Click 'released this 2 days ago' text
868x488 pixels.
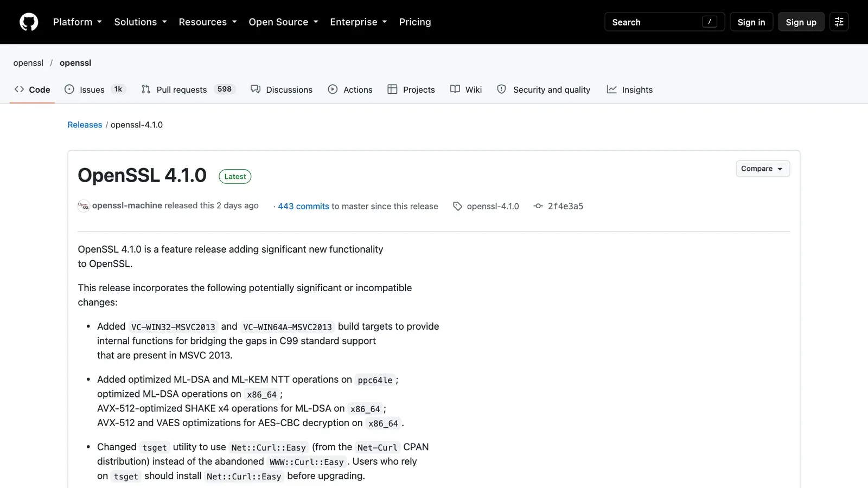(x=212, y=206)
